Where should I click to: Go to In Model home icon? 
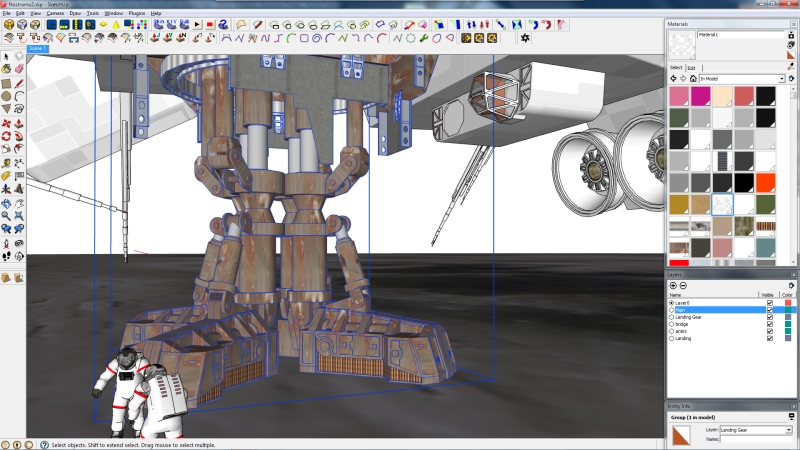tap(693, 79)
